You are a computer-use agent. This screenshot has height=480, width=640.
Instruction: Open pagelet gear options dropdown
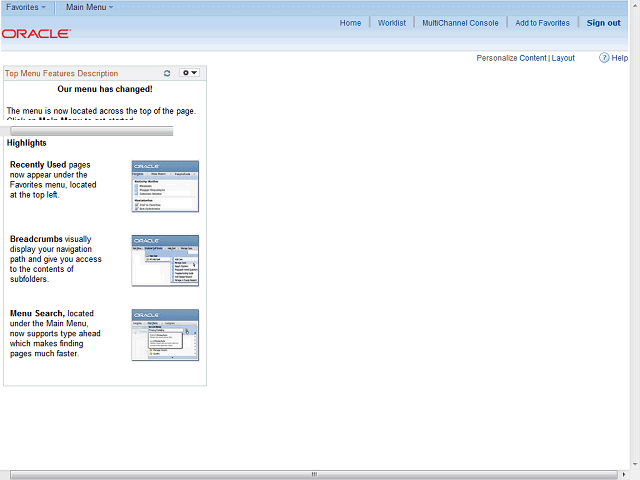coord(189,73)
